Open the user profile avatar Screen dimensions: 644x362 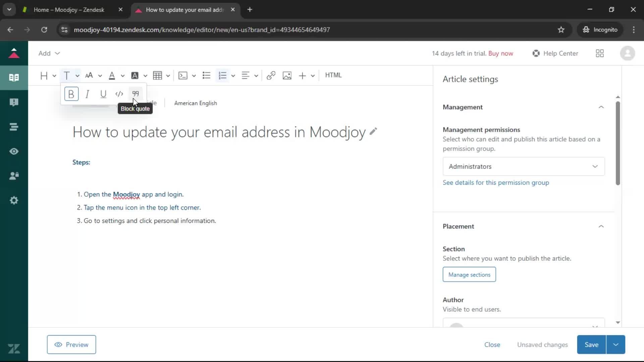pos(628,53)
